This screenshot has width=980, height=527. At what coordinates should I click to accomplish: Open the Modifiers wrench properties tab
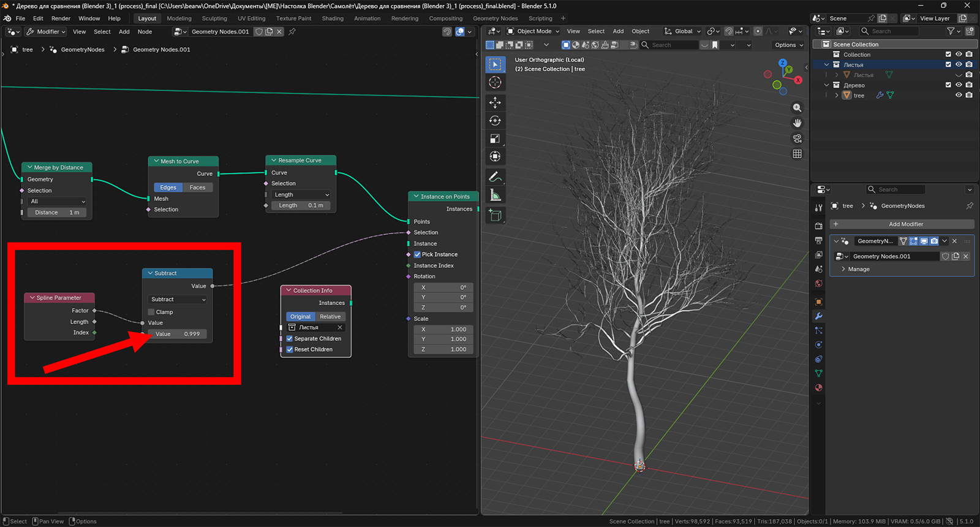click(818, 316)
